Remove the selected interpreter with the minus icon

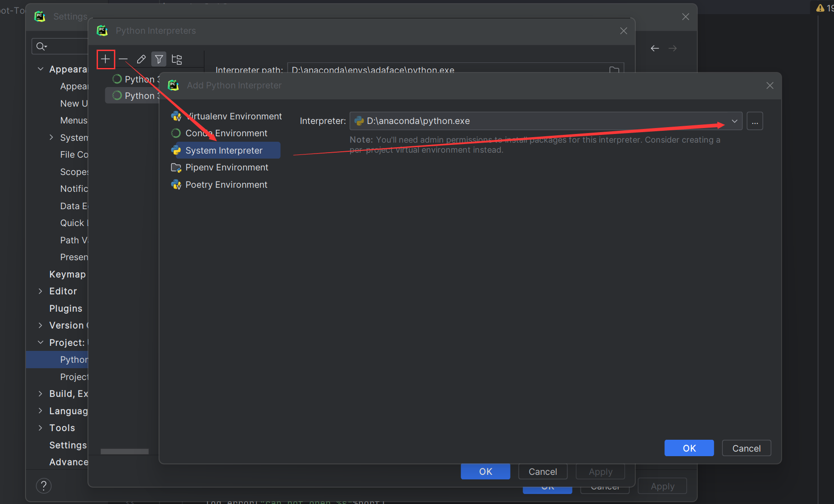123,59
